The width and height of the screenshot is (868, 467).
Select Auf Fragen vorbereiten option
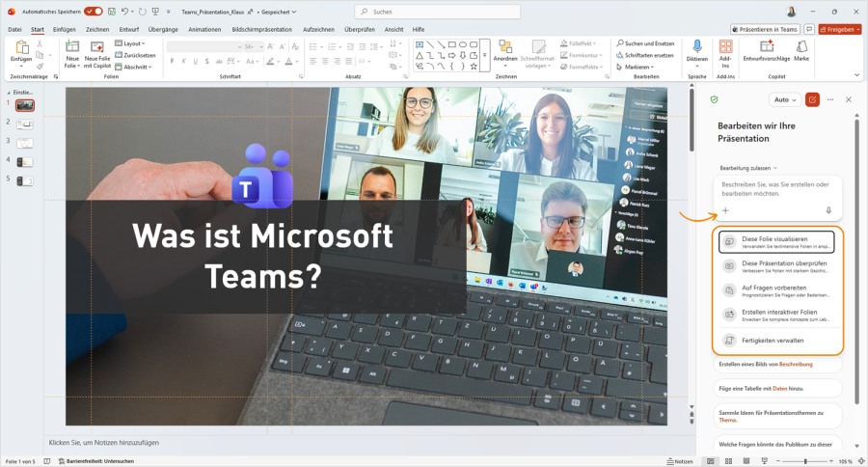pos(776,290)
